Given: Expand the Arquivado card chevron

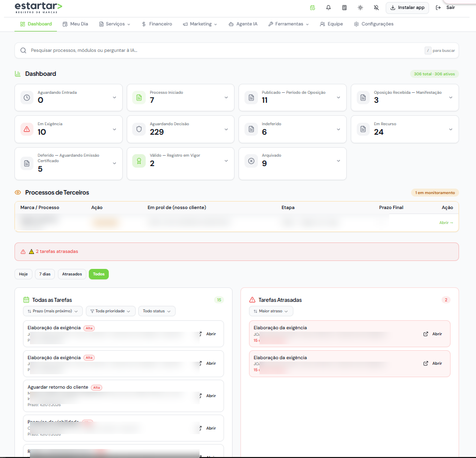Looking at the screenshot, I should [338, 161].
